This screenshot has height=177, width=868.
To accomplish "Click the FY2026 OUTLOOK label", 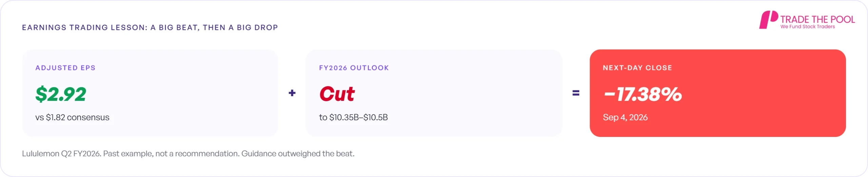I will (354, 68).
